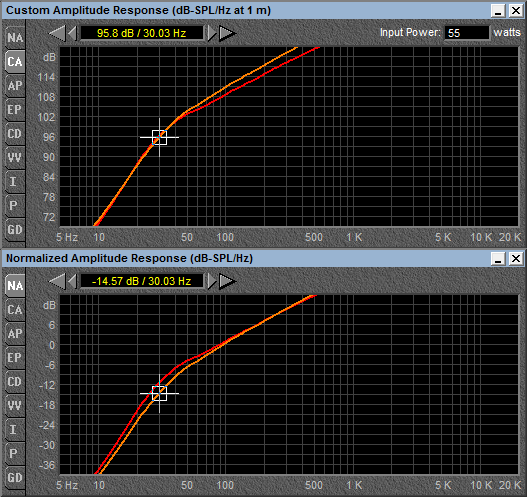Screen dimensions: 527x498
Task: Select the VV tab in the top window
Action: (15, 158)
